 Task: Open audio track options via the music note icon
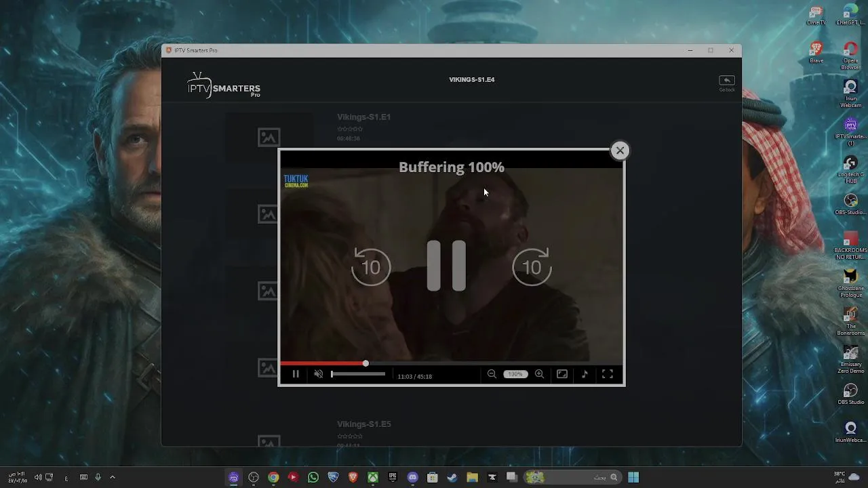coord(585,374)
